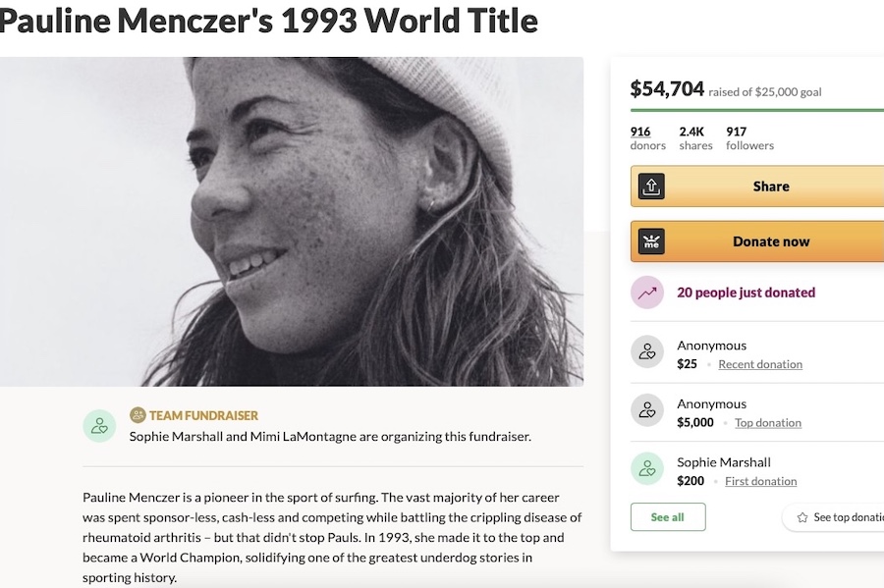
Task: Open the See all donations button
Action: point(668,517)
